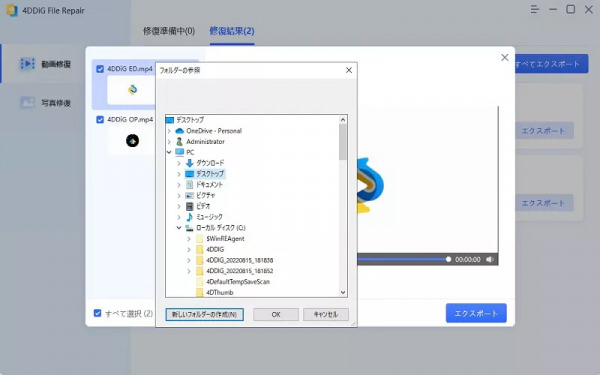Expand the ドキュメント folder node
The image size is (600, 375).
click(x=179, y=184)
